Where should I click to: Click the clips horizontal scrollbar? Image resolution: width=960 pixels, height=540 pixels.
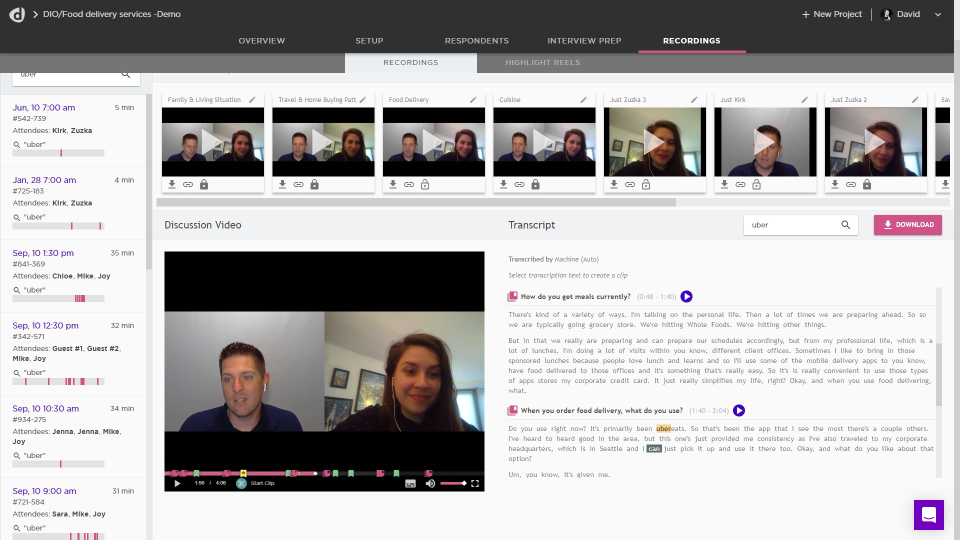click(416, 202)
